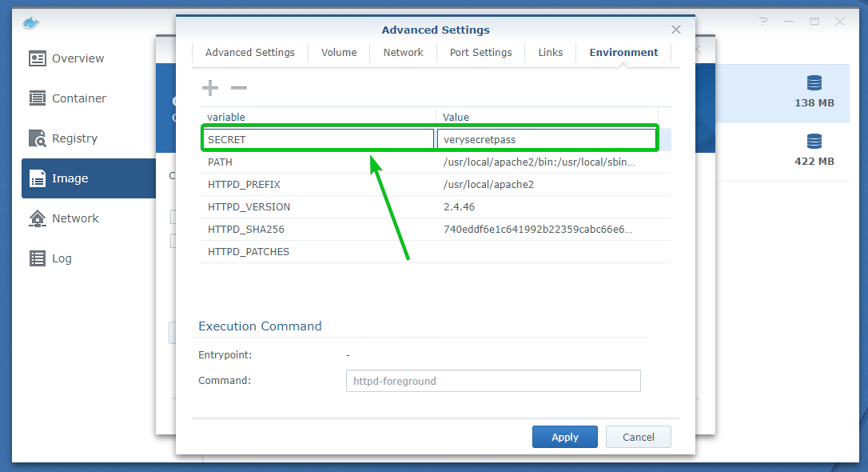This screenshot has height=472, width=868.
Task: Click the minus icon to remove variable
Action: (239, 88)
